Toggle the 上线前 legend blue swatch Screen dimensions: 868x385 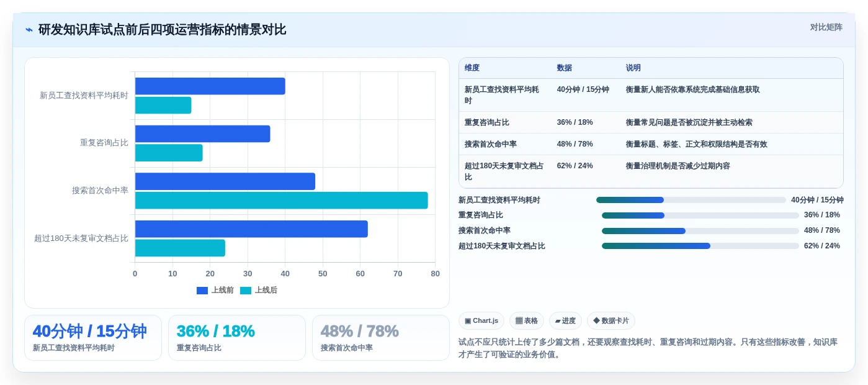coord(202,291)
